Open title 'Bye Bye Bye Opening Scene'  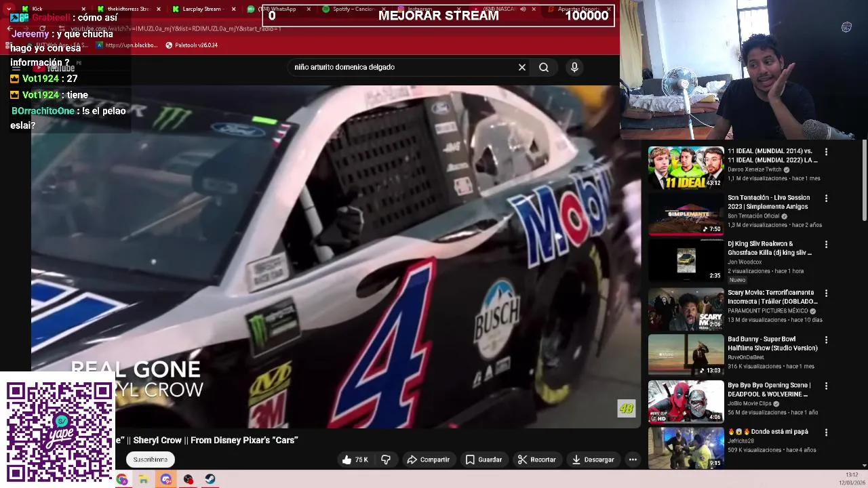click(768, 390)
